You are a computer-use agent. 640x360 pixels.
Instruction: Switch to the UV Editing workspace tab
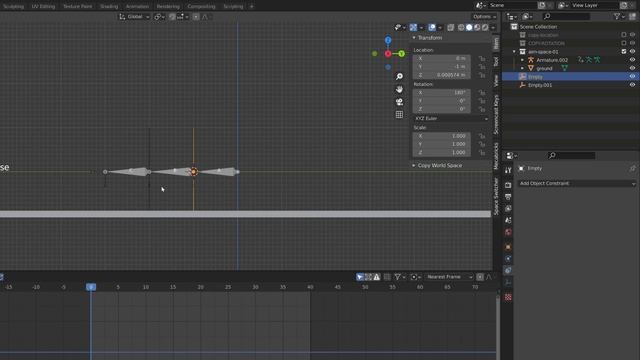pyautogui.click(x=43, y=7)
